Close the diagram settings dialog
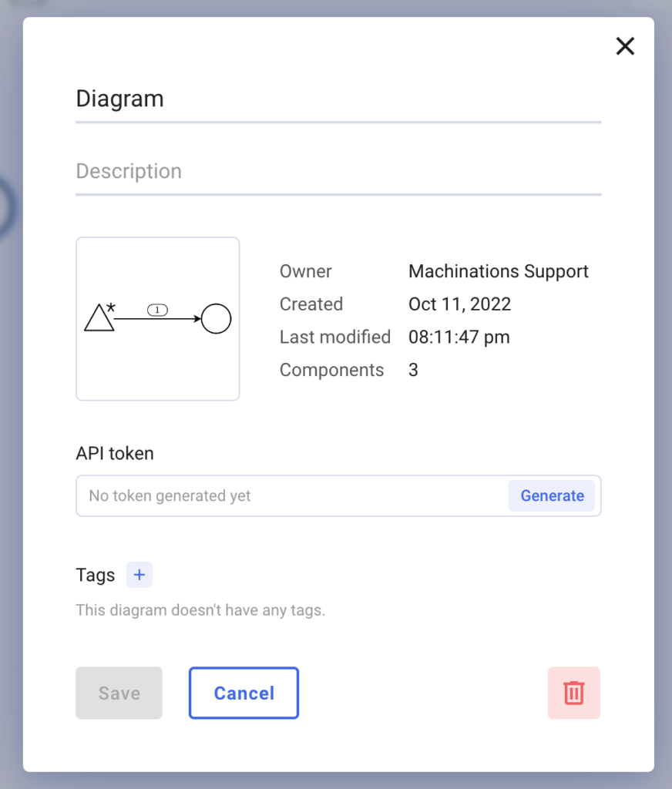This screenshot has height=789, width=672. pos(625,46)
